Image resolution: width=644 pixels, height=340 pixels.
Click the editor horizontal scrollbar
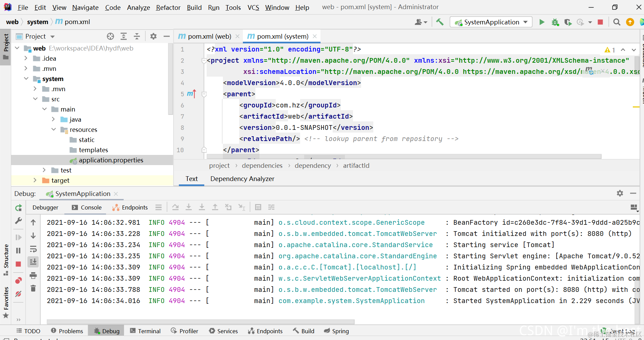[x=404, y=157]
